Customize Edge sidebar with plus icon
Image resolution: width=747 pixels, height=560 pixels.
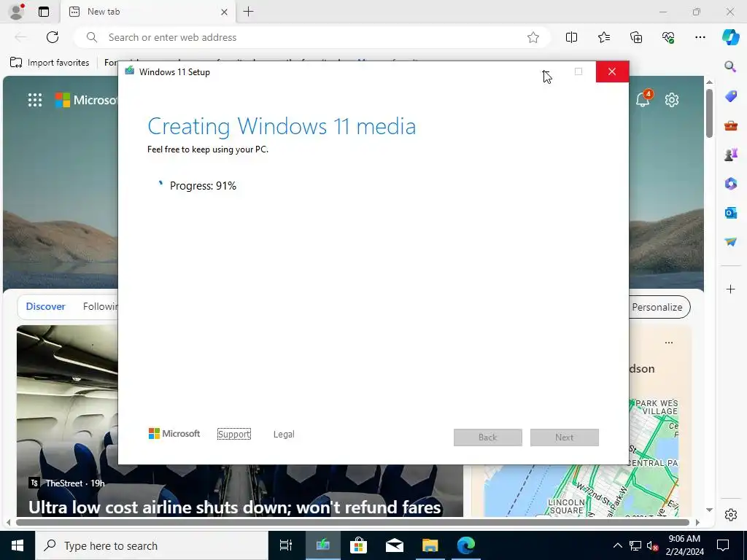tap(730, 289)
